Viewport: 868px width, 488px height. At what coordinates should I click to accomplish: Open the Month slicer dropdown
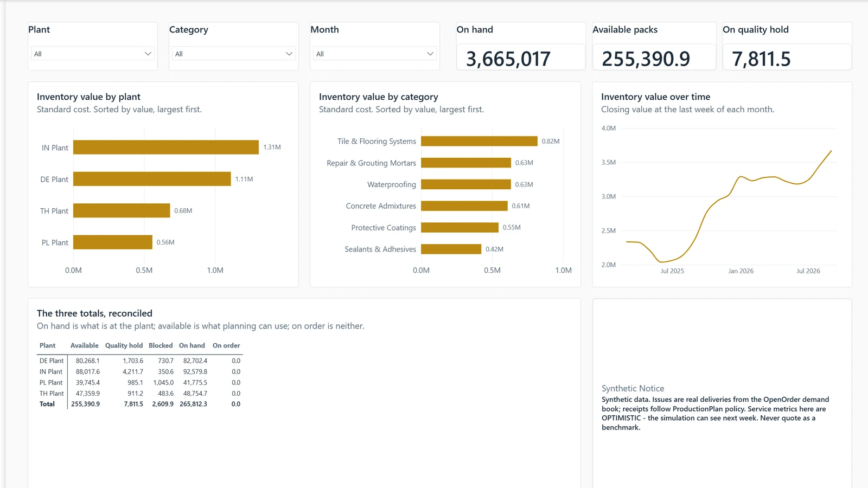point(375,54)
